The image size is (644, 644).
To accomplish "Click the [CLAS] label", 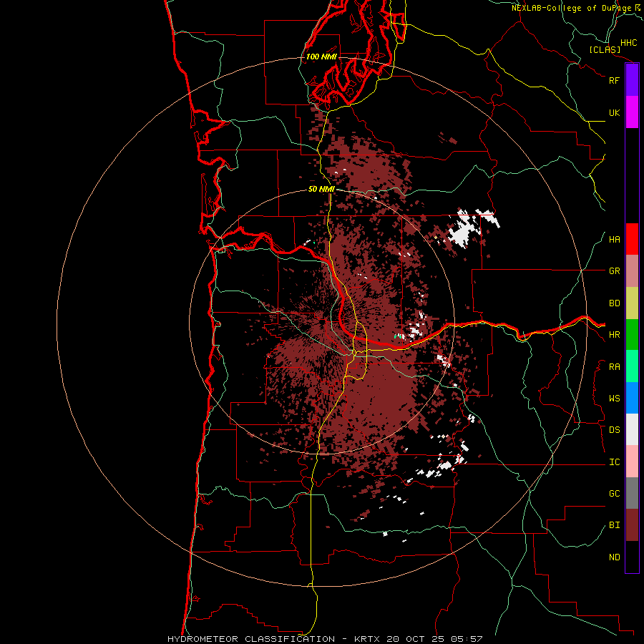I will (605, 50).
